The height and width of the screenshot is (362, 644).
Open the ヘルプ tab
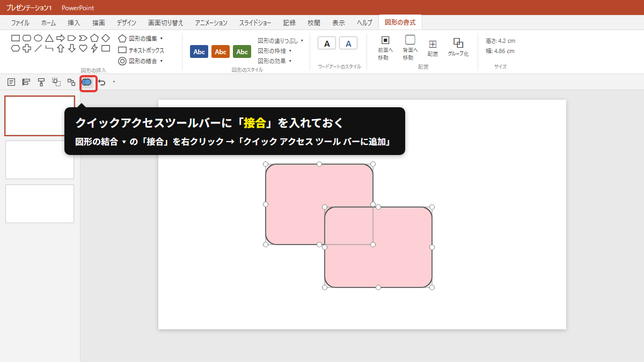[365, 23]
